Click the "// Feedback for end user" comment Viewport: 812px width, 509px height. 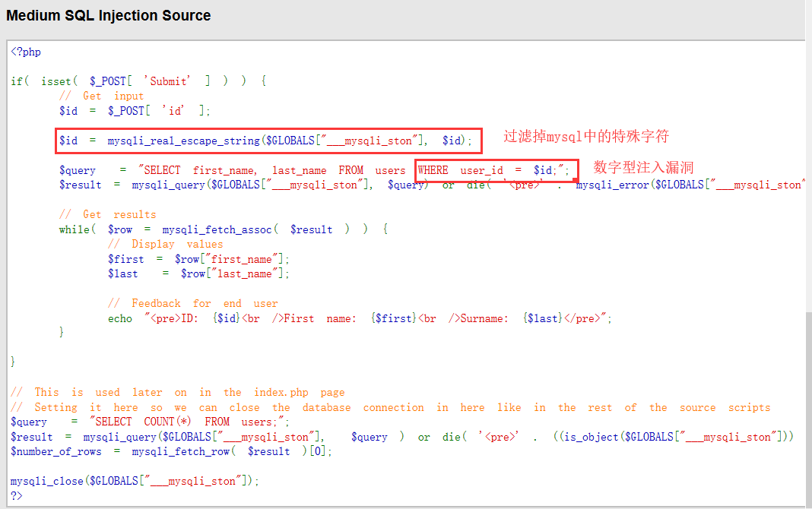pos(189,302)
